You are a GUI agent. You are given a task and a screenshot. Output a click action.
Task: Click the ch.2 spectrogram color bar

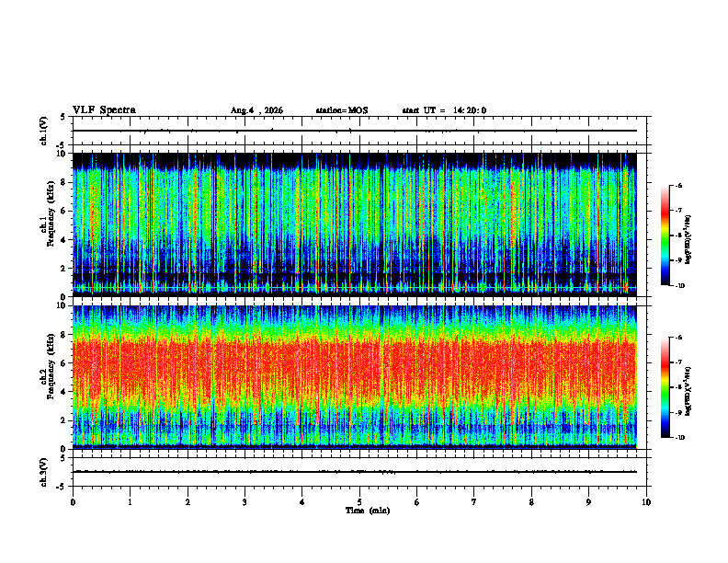pyautogui.click(x=665, y=387)
